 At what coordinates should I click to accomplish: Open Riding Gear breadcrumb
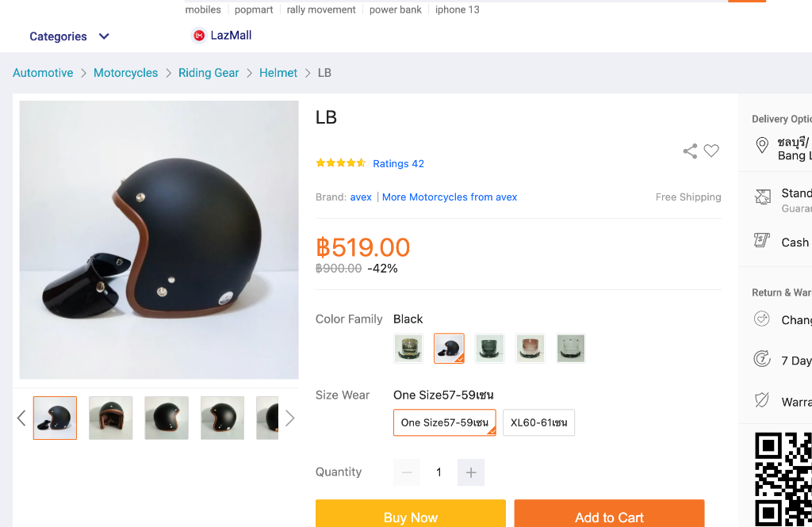209,73
